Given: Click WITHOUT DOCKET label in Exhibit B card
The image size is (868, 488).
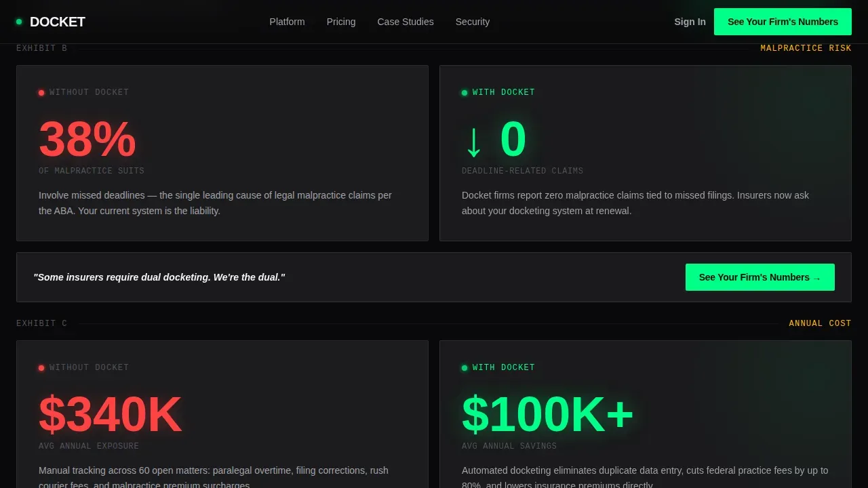Looking at the screenshot, I should [x=89, y=92].
